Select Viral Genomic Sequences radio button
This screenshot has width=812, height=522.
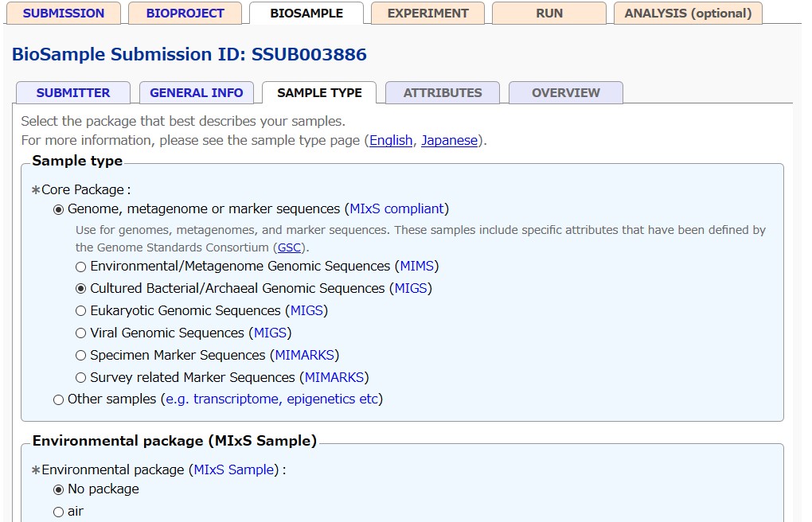(80, 333)
